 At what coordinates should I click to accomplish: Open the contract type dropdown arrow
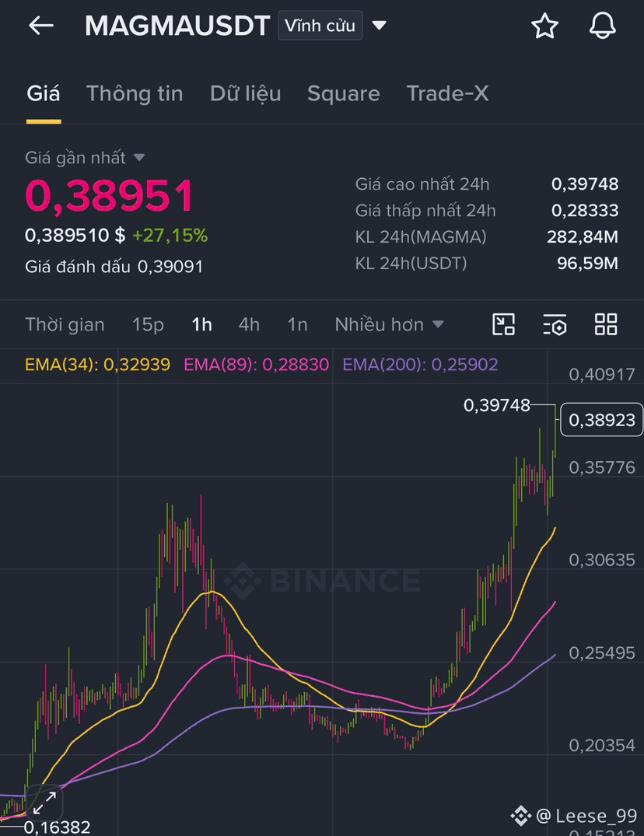pos(379,26)
